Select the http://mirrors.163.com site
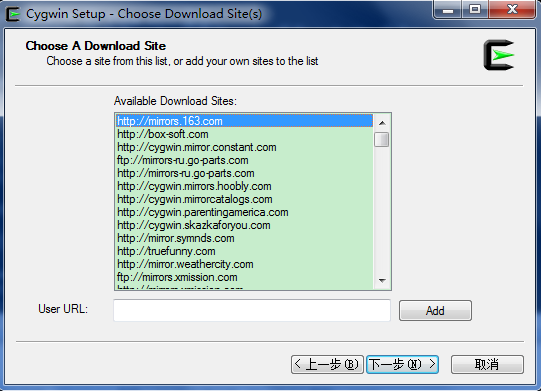541x391 pixels. pyautogui.click(x=244, y=121)
